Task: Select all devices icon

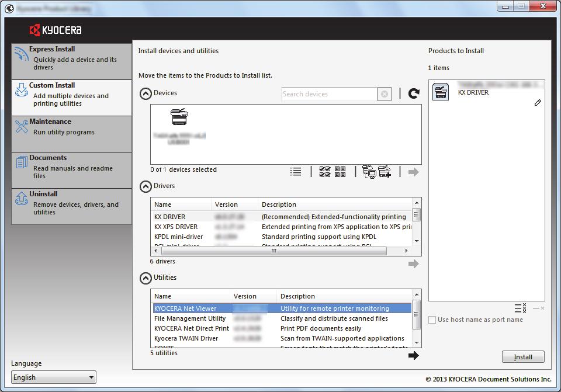Action: coord(324,172)
